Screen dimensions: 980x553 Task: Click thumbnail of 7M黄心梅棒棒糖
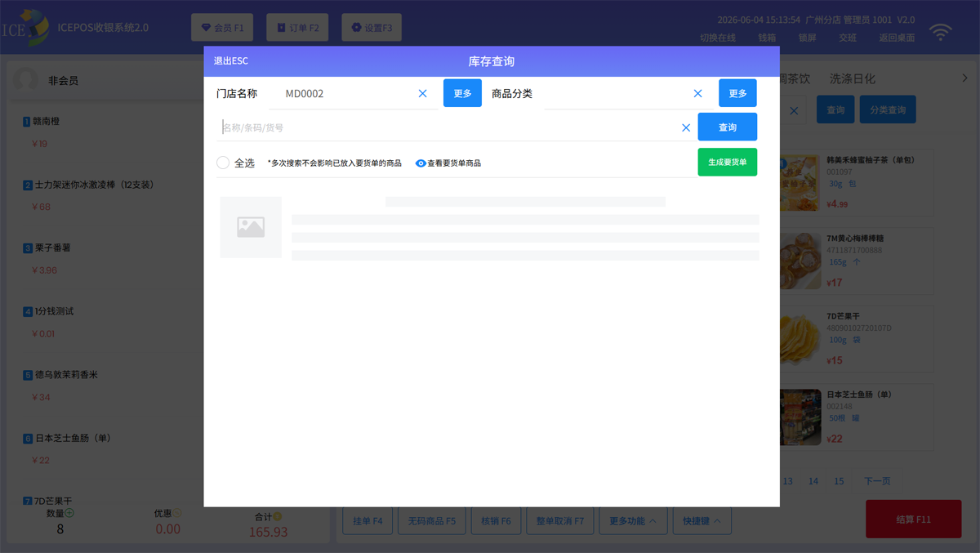coord(800,261)
